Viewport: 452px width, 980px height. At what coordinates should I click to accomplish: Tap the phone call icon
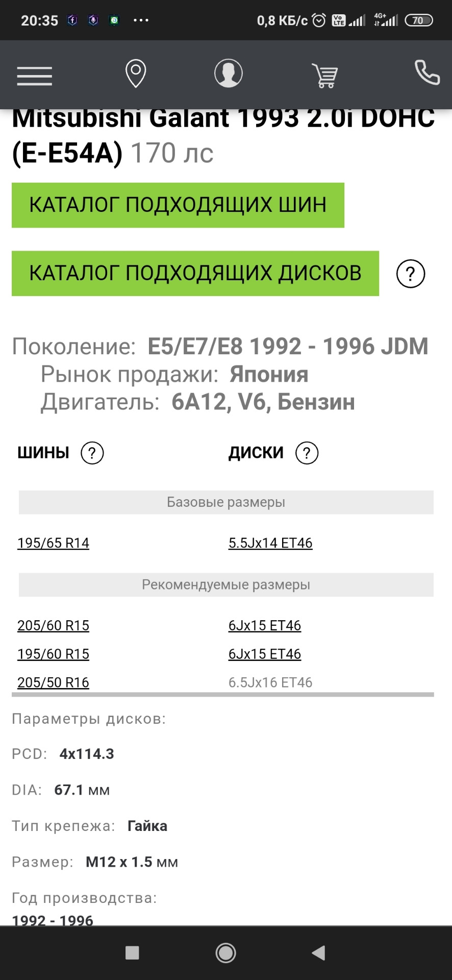click(x=427, y=72)
